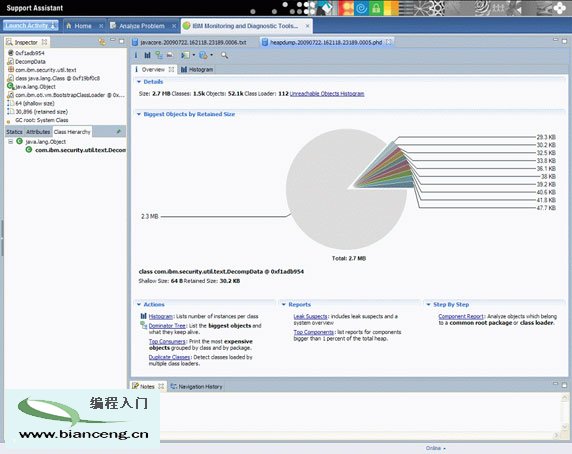Open the Statics tab in Inspector

pyautogui.click(x=14, y=132)
